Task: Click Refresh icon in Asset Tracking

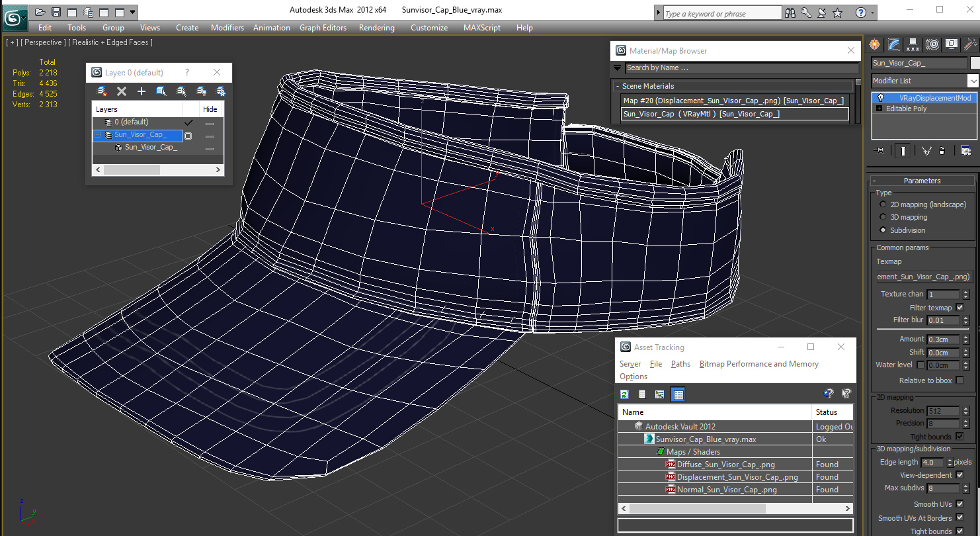Action: click(624, 394)
